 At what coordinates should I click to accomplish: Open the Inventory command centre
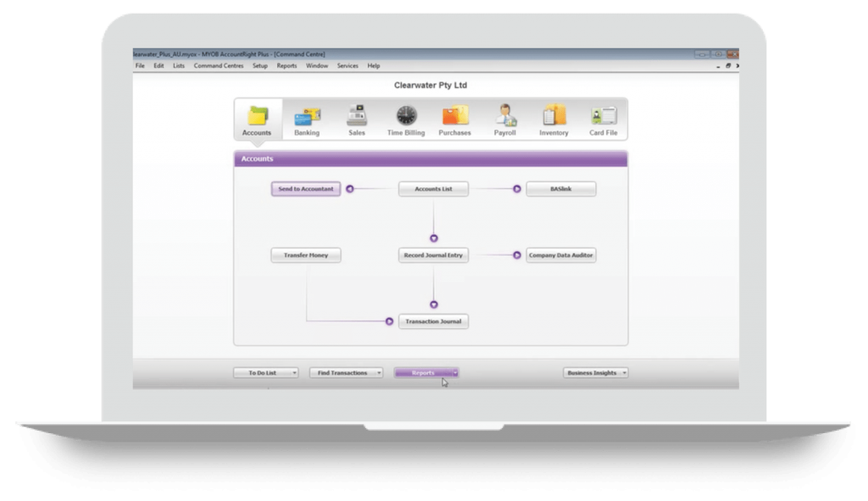[x=554, y=120]
